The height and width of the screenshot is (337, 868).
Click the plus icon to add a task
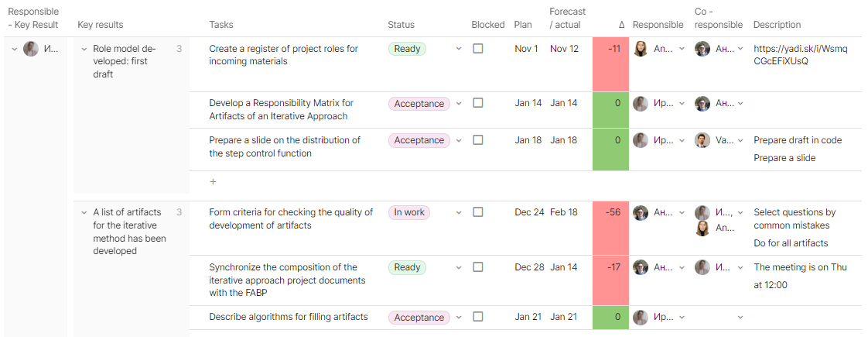(213, 181)
